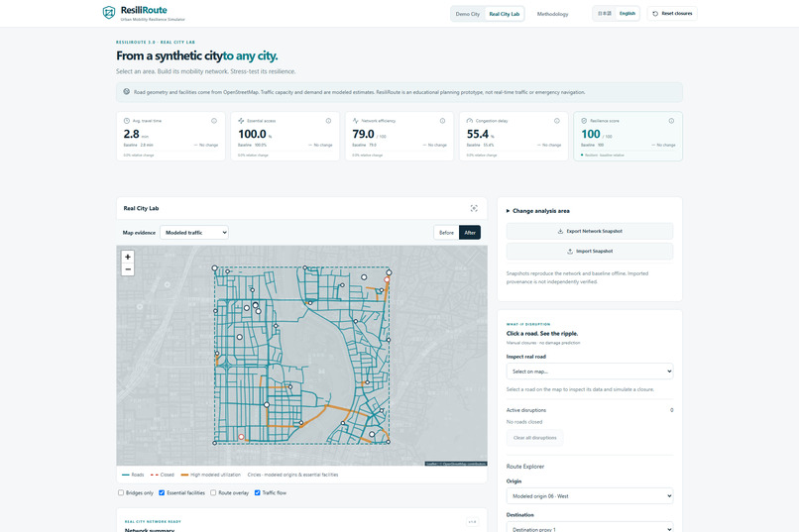Screen dimensions: 799x532
Task: Click the OpenStreetMap notice icon
Action: click(x=126, y=92)
